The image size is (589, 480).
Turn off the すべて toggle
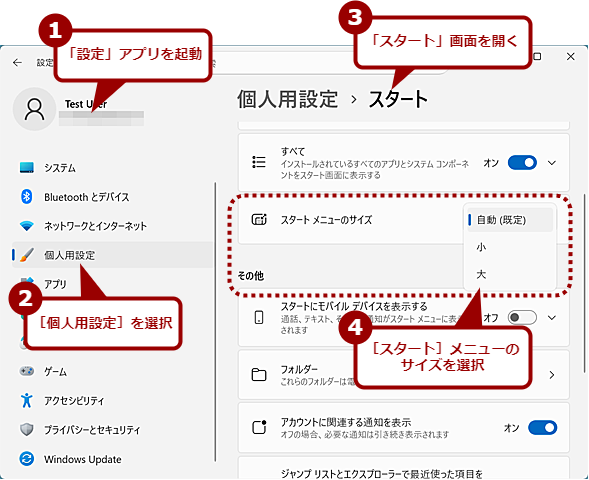point(522,163)
